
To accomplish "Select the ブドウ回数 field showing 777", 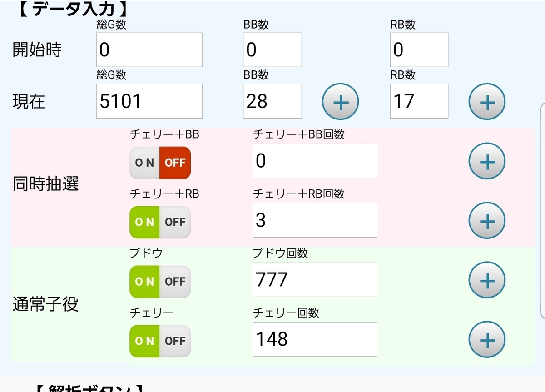I will click(x=314, y=280).
